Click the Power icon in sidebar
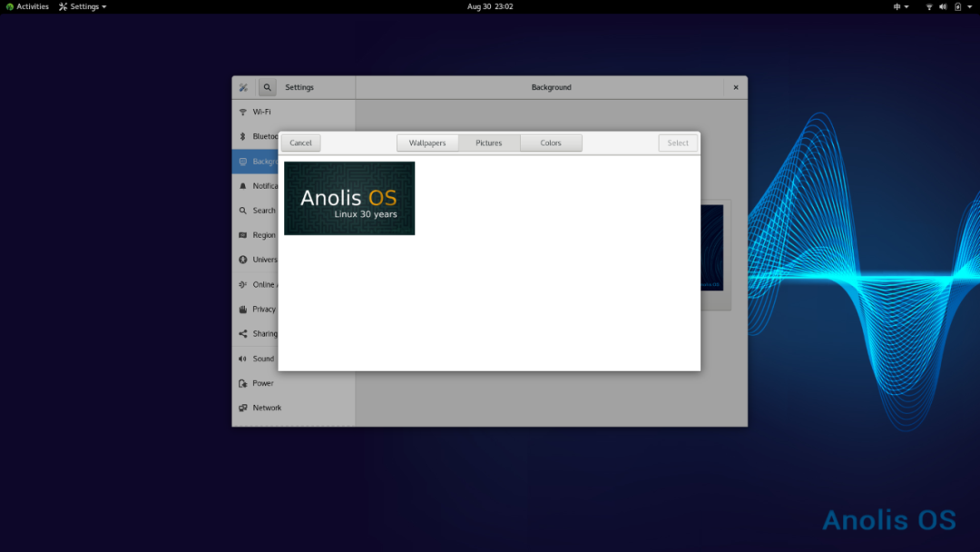 point(243,383)
